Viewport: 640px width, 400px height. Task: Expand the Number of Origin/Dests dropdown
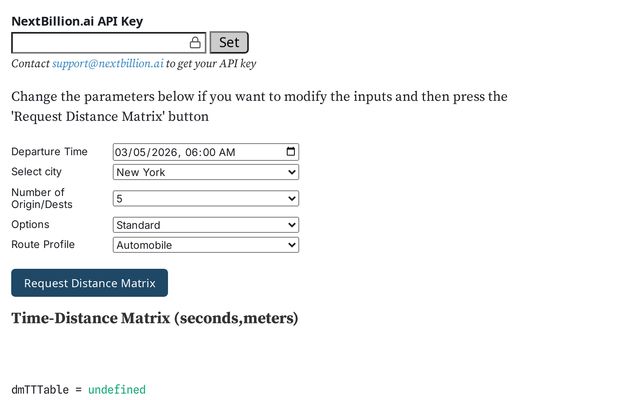[206, 199]
